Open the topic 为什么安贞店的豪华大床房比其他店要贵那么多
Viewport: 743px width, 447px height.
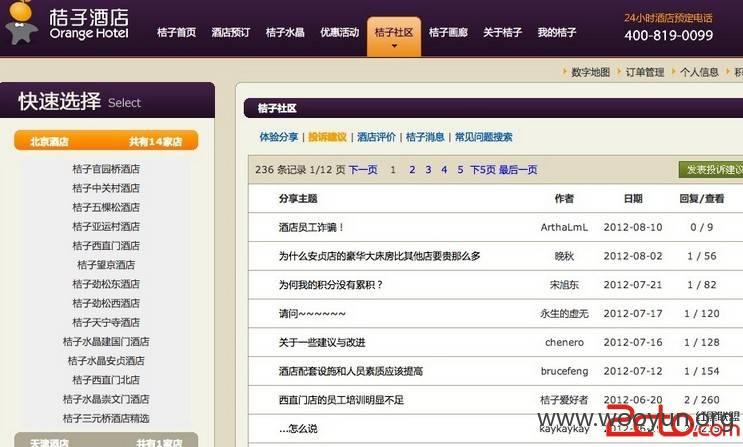click(x=380, y=256)
